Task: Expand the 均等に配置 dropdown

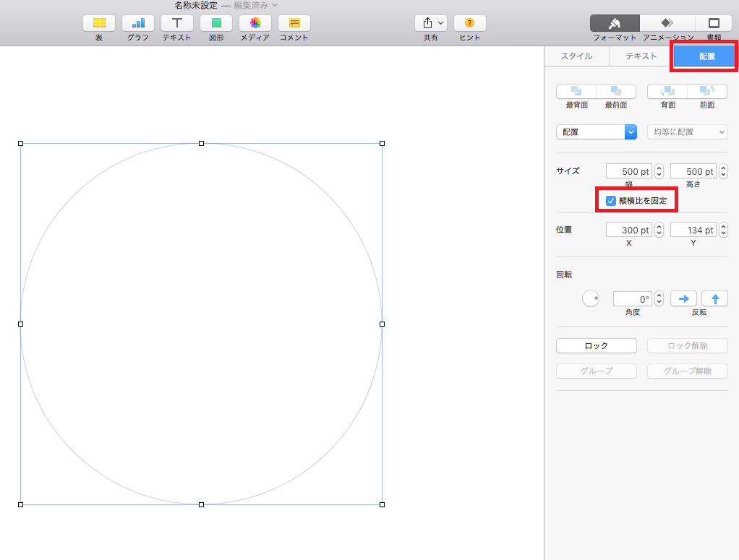Action: (x=688, y=132)
